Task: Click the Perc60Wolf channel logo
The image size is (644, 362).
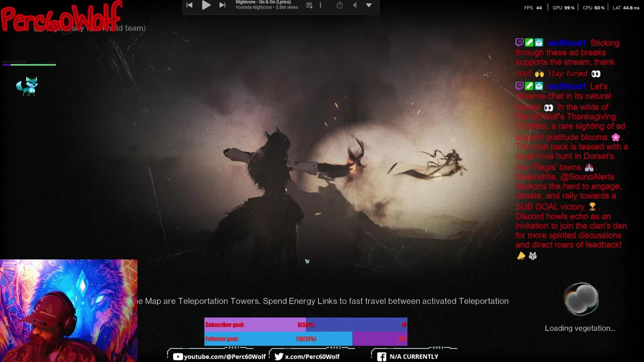Action: pyautogui.click(x=61, y=16)
